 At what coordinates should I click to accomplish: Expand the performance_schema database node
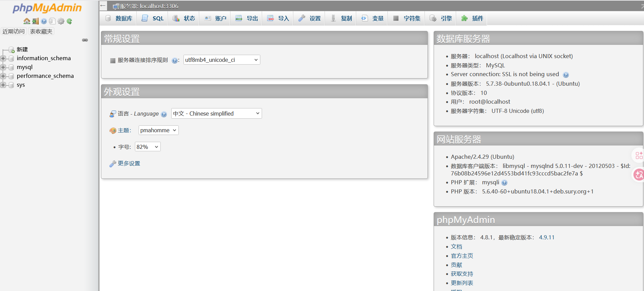click(3, 76)
